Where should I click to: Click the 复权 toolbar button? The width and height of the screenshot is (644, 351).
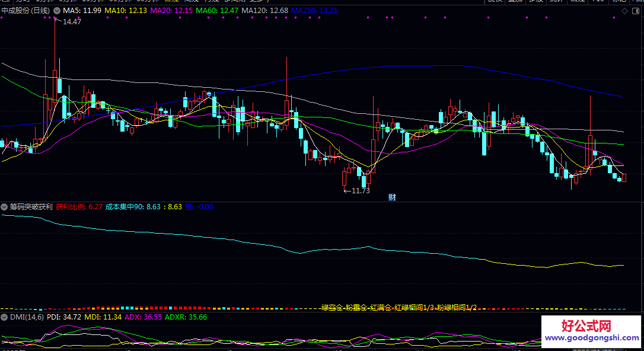pos(495,1)
